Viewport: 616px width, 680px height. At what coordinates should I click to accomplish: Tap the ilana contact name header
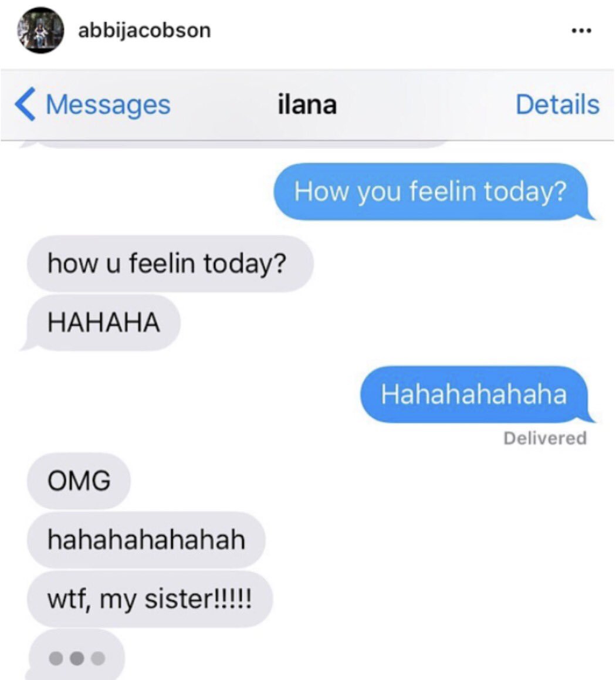(307, 104)
